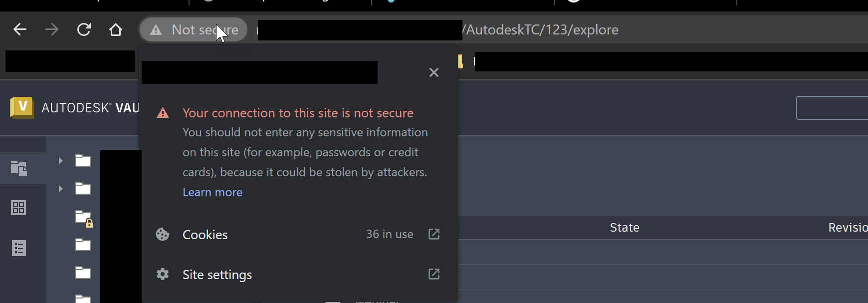Open the browser home page icon
868x303 pixels.
click(x=116, y=29)
